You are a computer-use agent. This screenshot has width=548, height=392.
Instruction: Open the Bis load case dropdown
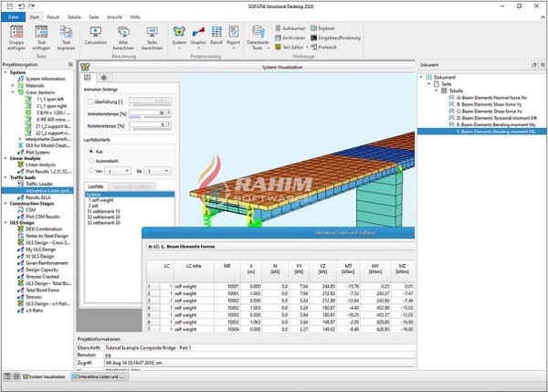point(158,170)
